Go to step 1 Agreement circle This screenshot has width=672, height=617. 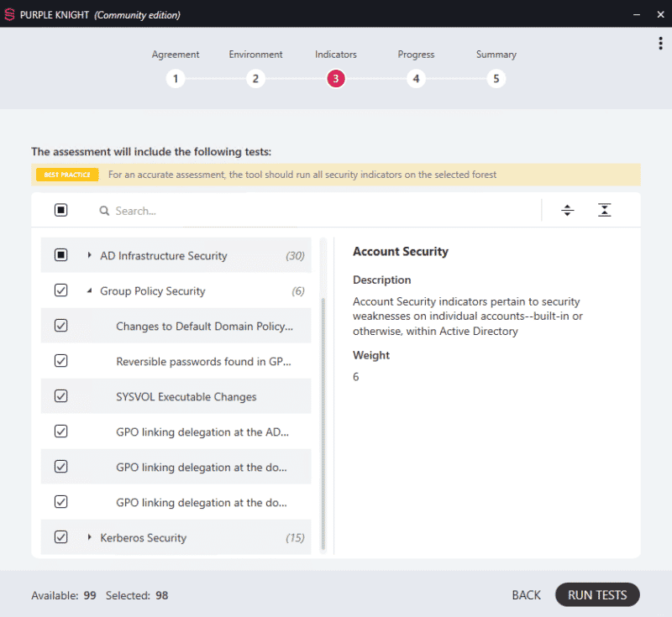click(x=176, y=79)
